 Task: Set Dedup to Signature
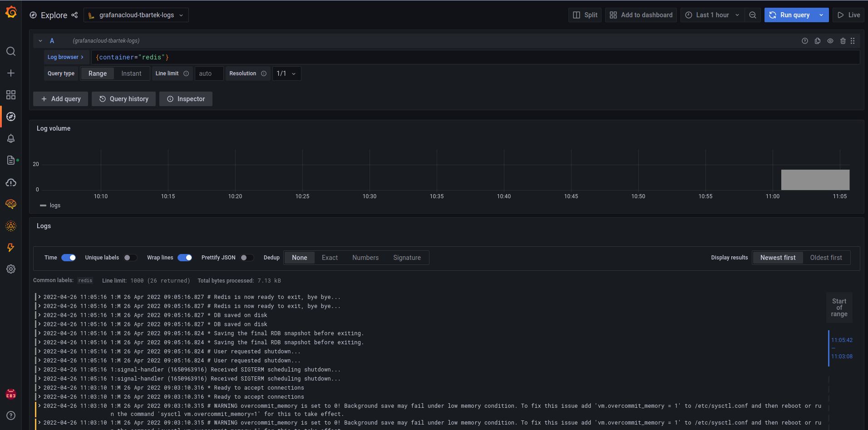click(407, 258)
